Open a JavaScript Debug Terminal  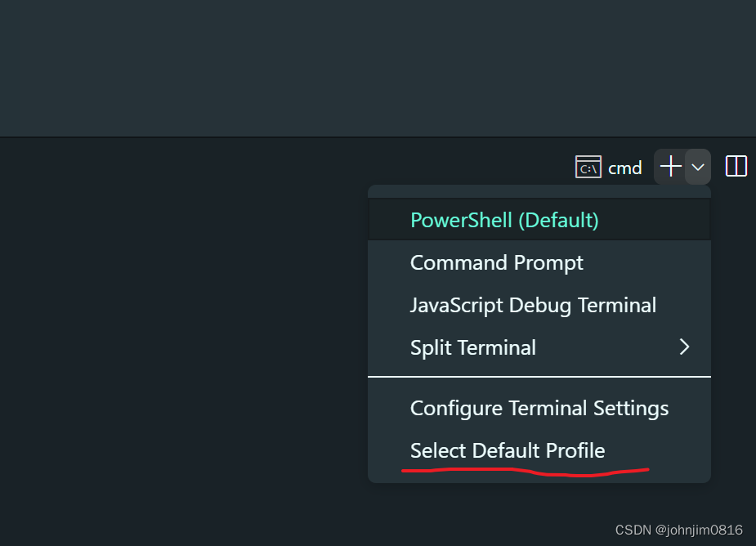(x=533, y=305)
